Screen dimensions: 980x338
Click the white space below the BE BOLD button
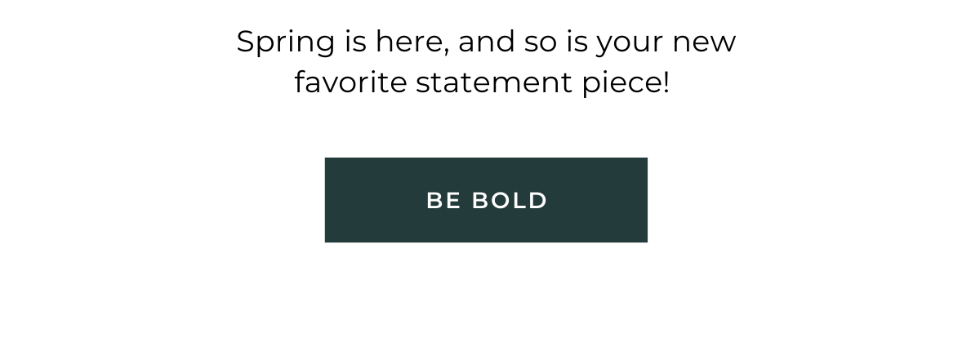coord(486,290)
